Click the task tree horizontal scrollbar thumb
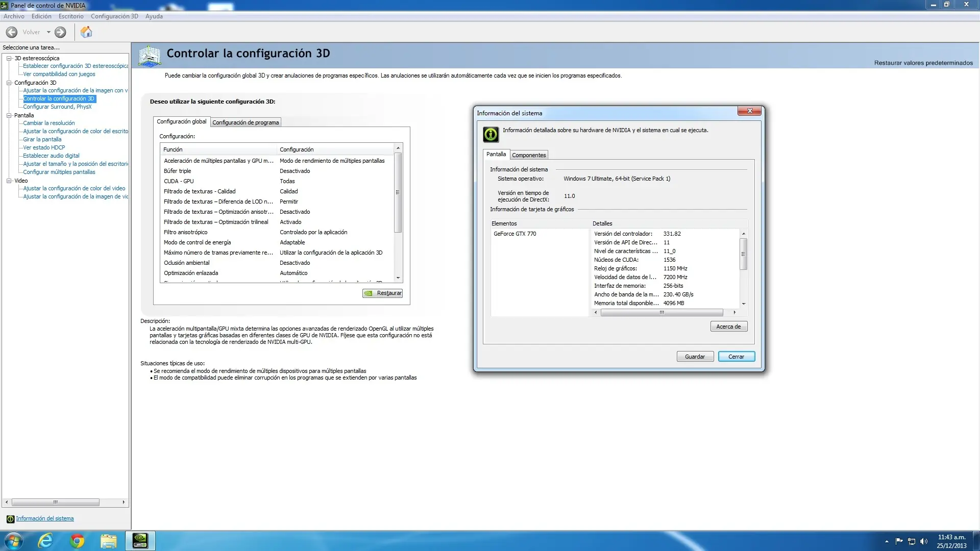Screen dimensions: 980x551 [56, 503]
